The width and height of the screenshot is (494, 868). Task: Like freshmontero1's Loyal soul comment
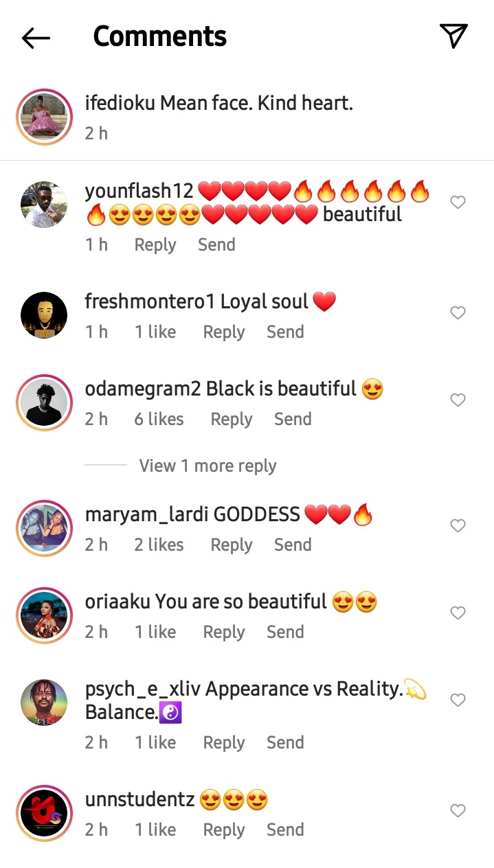[x=458, y=312]
